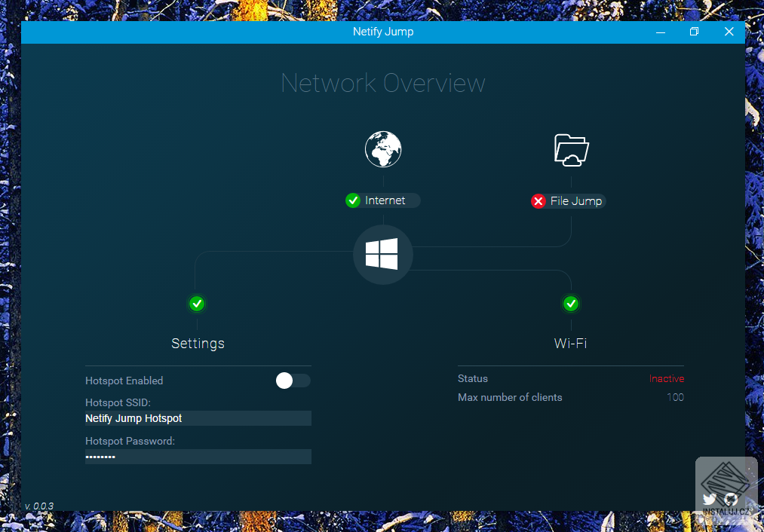Select the Internet status label

coord(385,200)
